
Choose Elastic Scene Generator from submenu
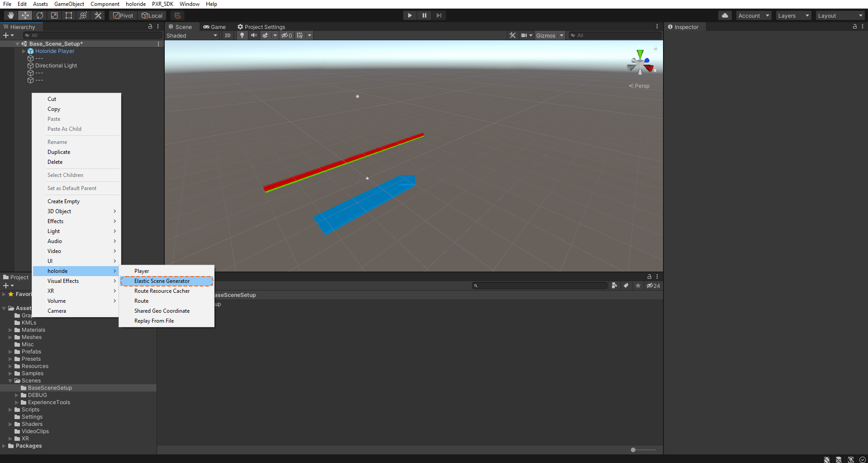(x=162, y=281)
